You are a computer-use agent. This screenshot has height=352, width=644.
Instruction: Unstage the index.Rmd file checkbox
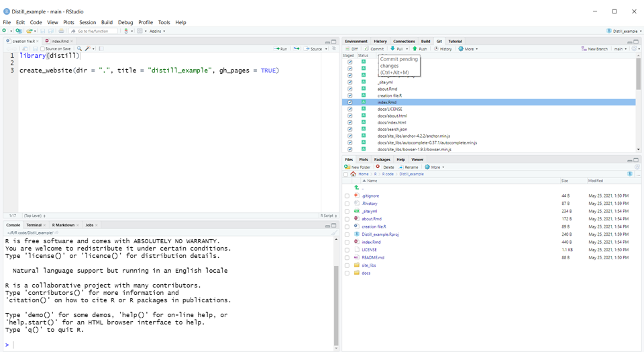coord(350,102)
